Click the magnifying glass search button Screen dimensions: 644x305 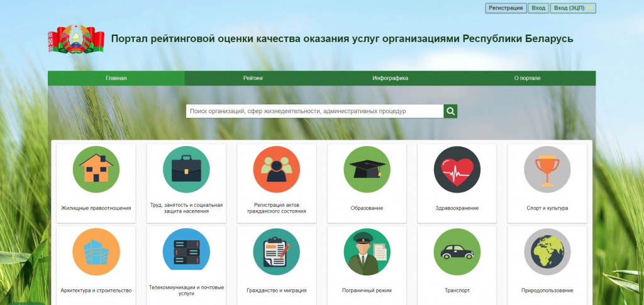tap(450, 111)
